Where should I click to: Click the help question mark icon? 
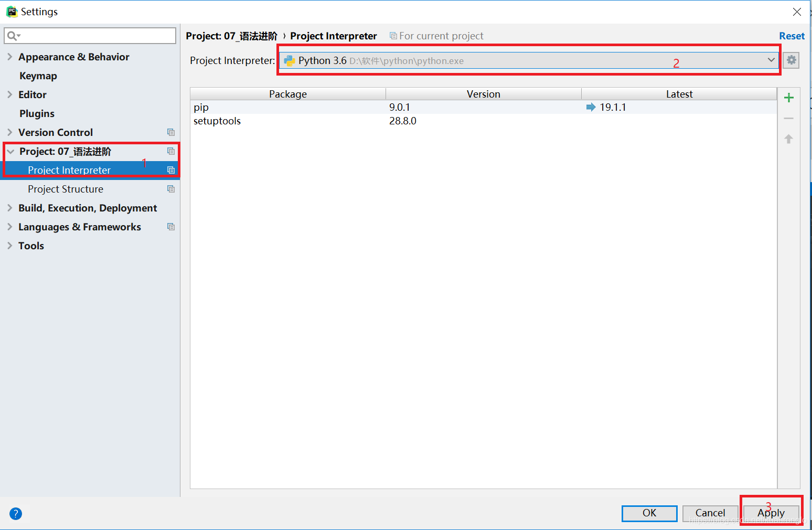coord(15,513)
